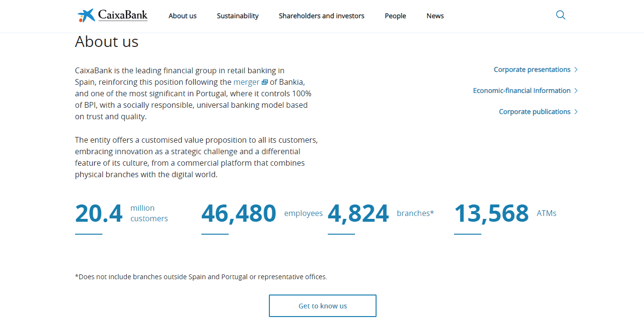Click the Get to know us button
This screenshot has height=329, width=644.
[x=322, y=306]
